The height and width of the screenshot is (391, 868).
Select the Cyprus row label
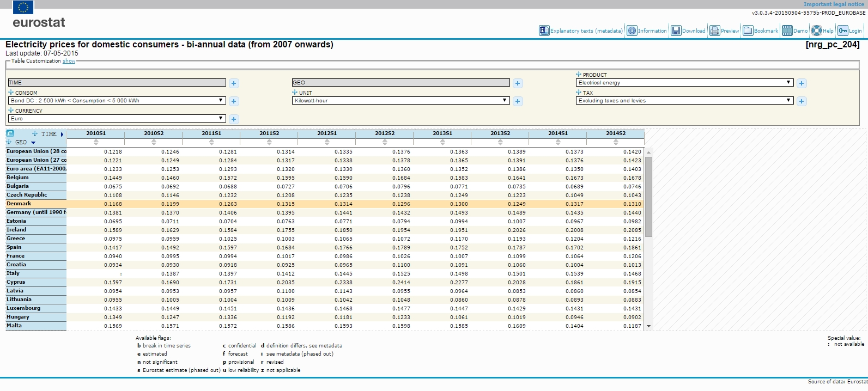click(36, 282)
